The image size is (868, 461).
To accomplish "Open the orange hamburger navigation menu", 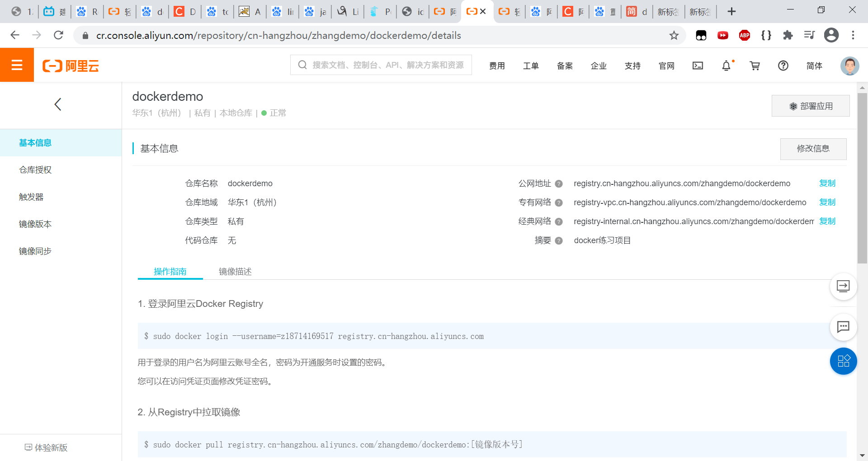I will click(x=17, y=65).
